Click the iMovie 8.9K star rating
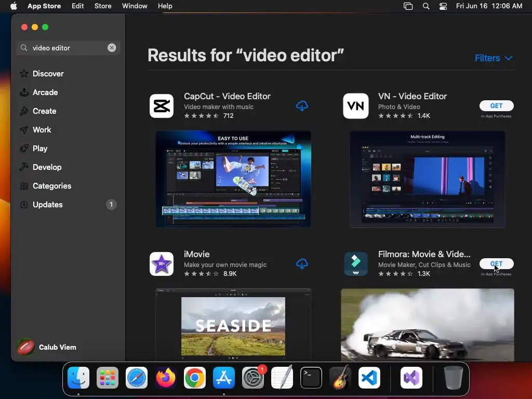The height and width of the screenshot is (399, 532). coord(210,273)
